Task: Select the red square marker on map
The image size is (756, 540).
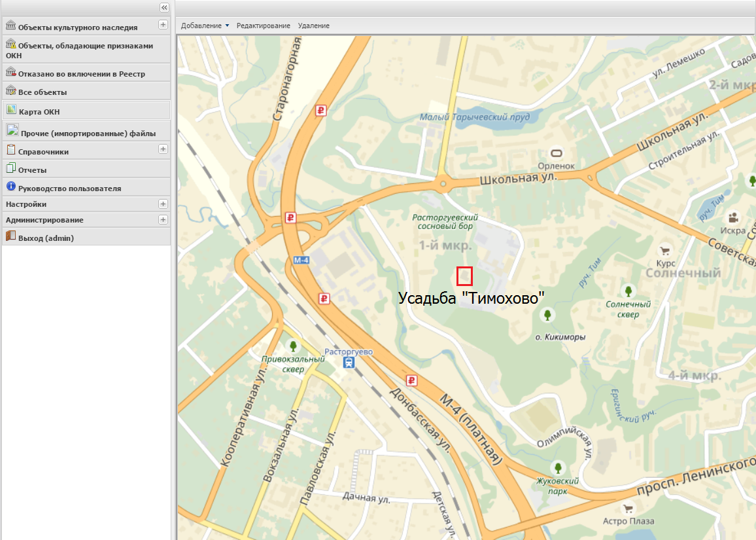Action: (464, 276)
